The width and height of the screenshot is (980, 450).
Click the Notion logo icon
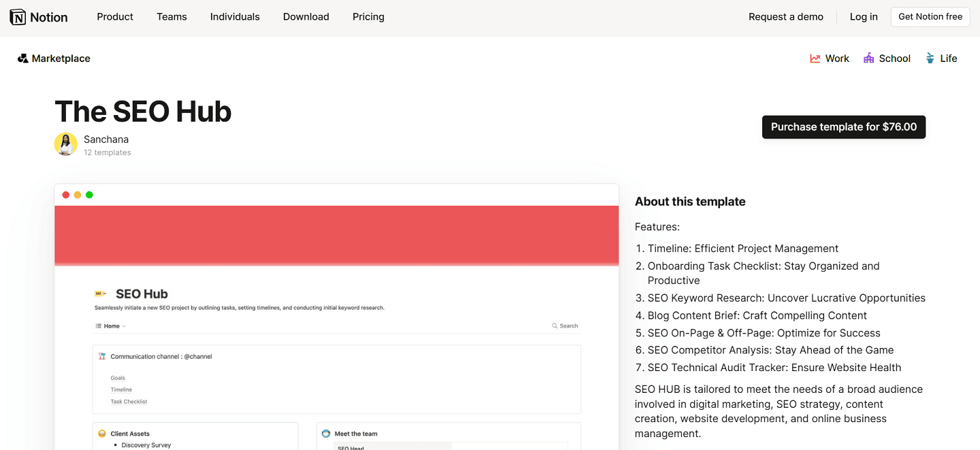18,16
